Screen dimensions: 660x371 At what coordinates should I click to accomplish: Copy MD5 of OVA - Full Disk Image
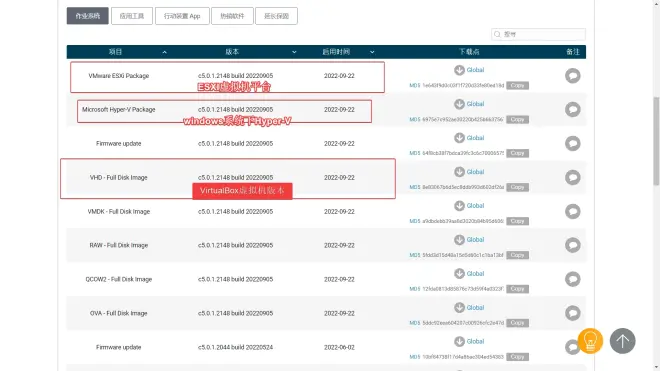click(517, 323)
